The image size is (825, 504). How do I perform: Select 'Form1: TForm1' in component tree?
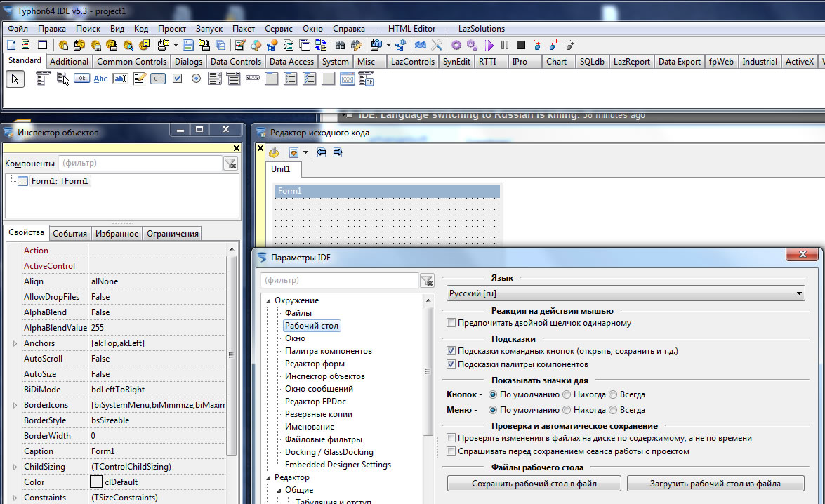coord(60,181)
